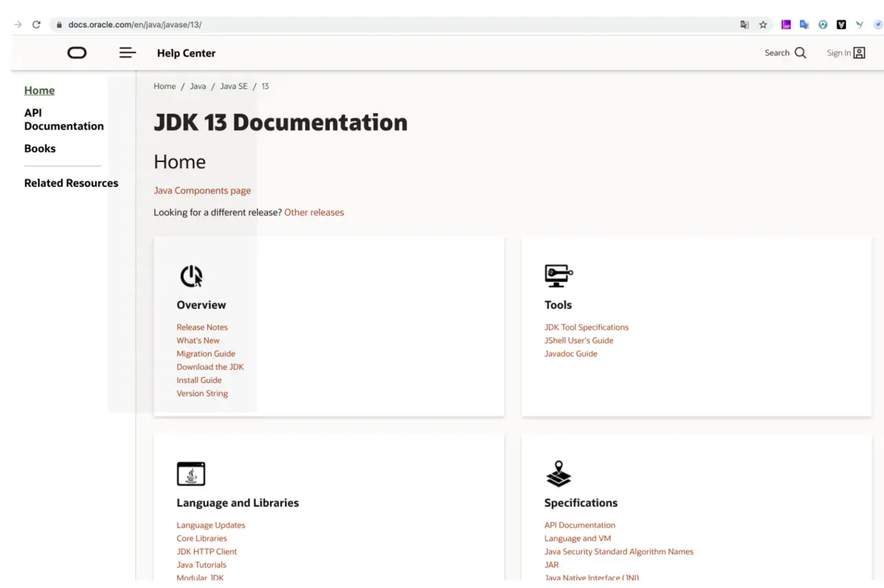Open the What's New link

198,340
